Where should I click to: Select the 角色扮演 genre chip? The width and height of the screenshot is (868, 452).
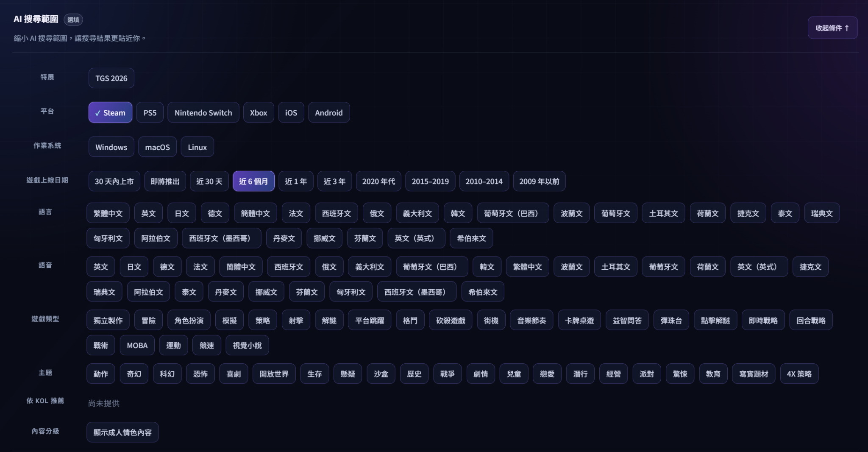pyautogui.click(x=189, y=320)
